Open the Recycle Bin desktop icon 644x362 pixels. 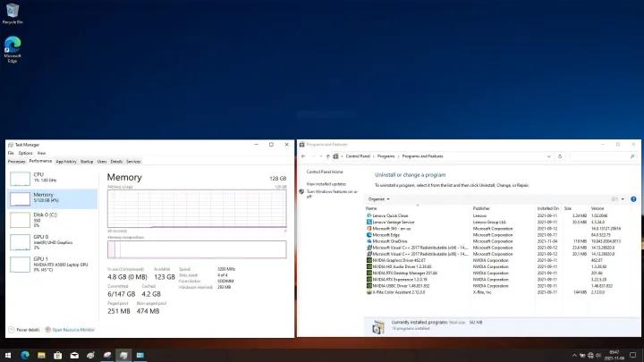13,13
